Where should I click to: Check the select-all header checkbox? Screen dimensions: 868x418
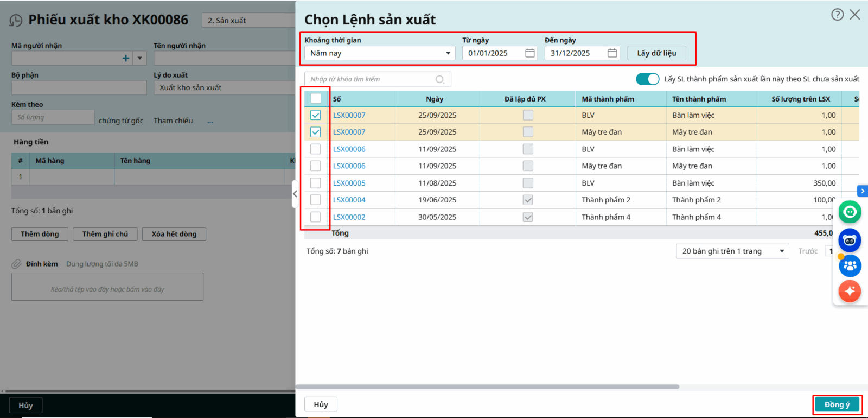(x=316, y=98)
